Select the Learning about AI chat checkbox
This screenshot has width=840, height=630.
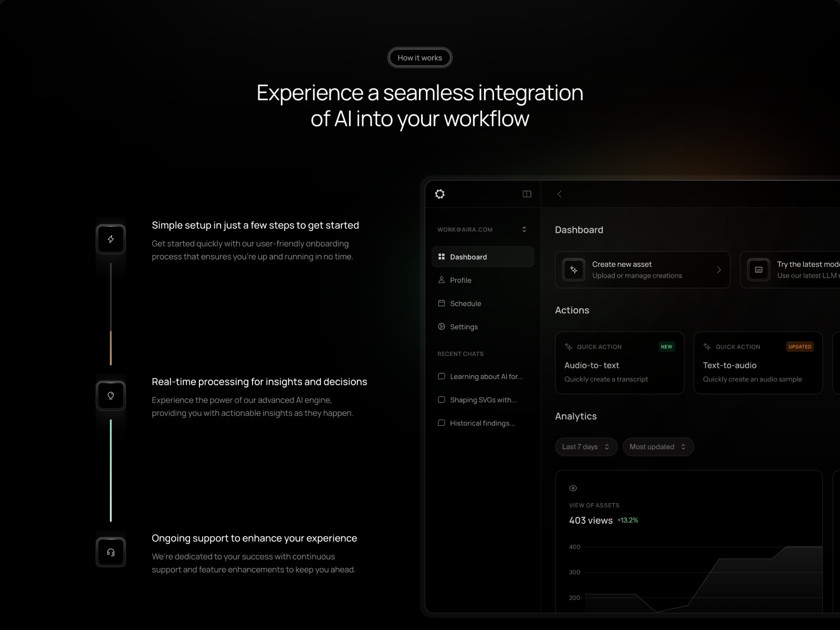[x=442, y=376]
